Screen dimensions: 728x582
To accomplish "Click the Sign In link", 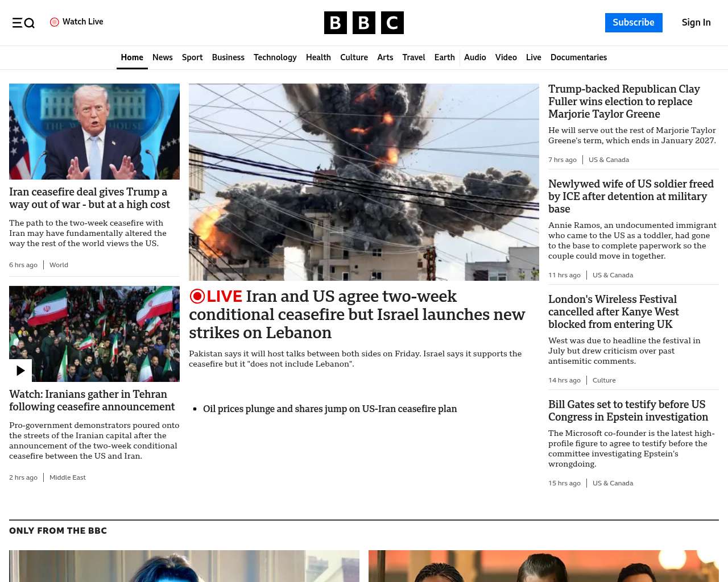I will (696, 23).
